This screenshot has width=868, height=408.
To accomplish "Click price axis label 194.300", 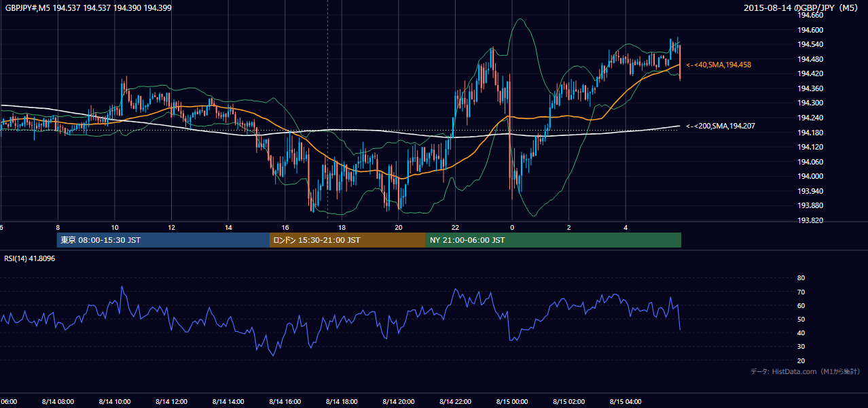I will tap(810, 103).
